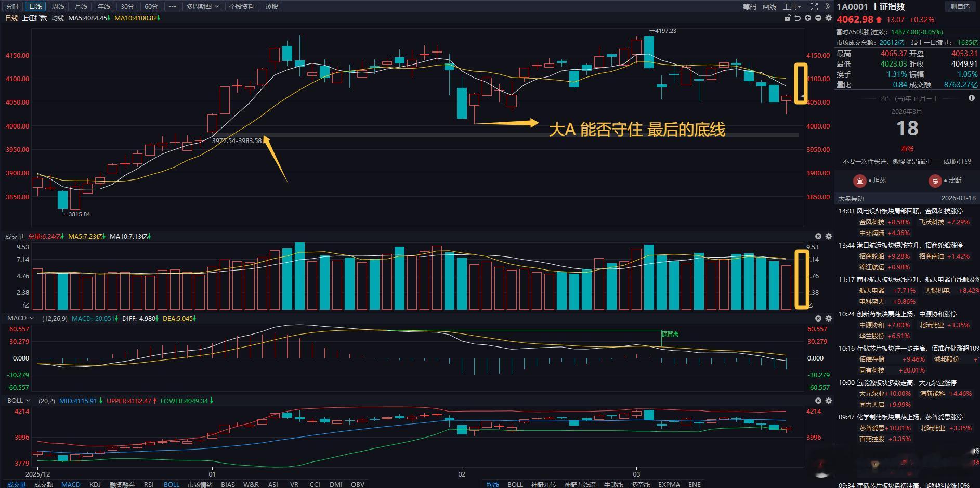Click the red 忌 circle icon
Viewport: 980px width, 488px height.
pos(935,181)
